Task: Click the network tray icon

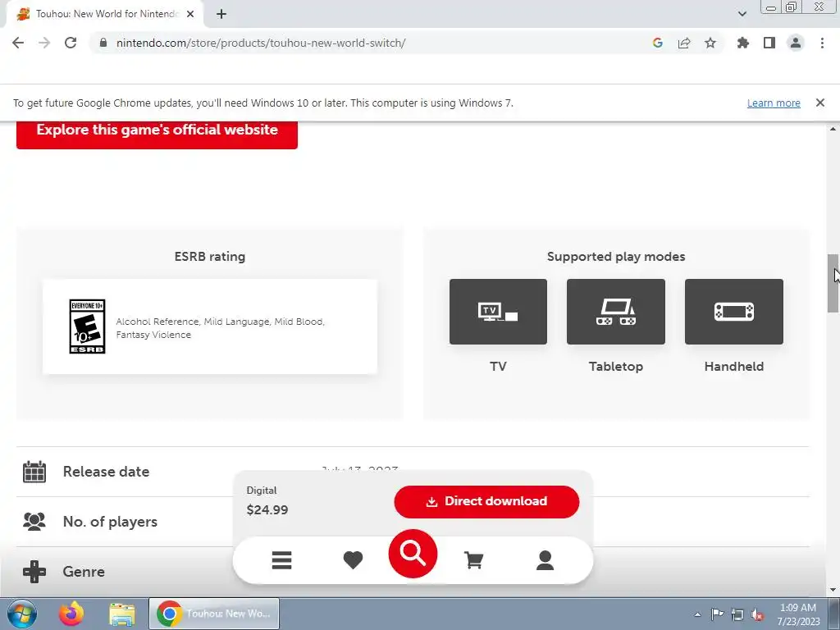Action: click(x=737, y=614)
